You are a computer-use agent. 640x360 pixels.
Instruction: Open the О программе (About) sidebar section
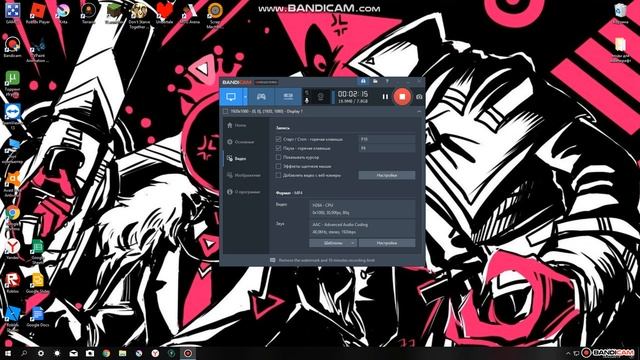[243, 192]
